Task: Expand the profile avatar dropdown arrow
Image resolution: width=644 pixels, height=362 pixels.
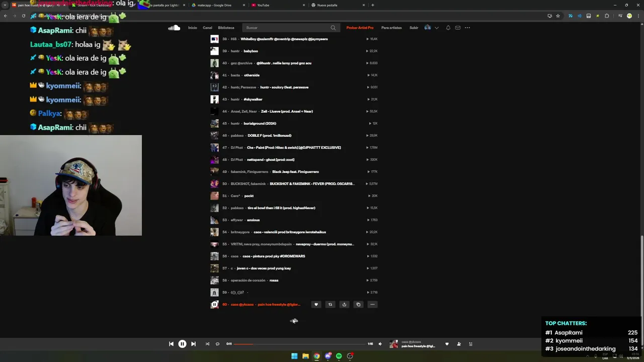Action: pos(437,28)
